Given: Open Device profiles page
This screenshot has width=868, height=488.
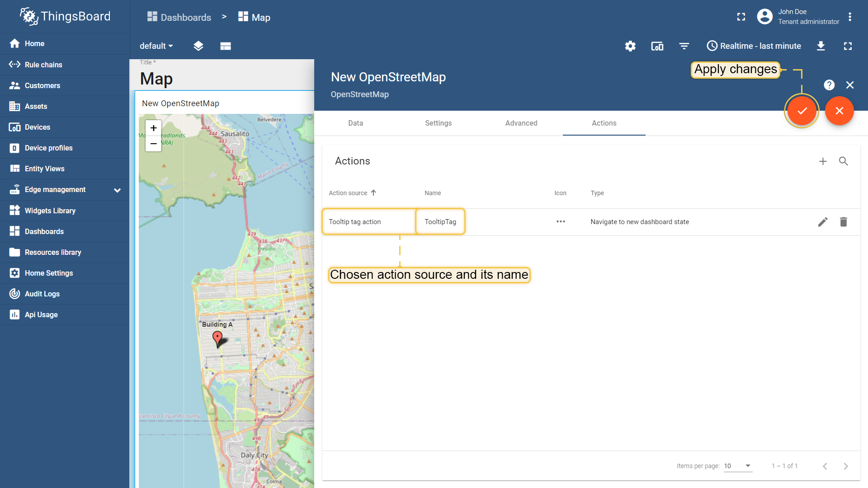Looking at the screenshot, I should (64, 148).
